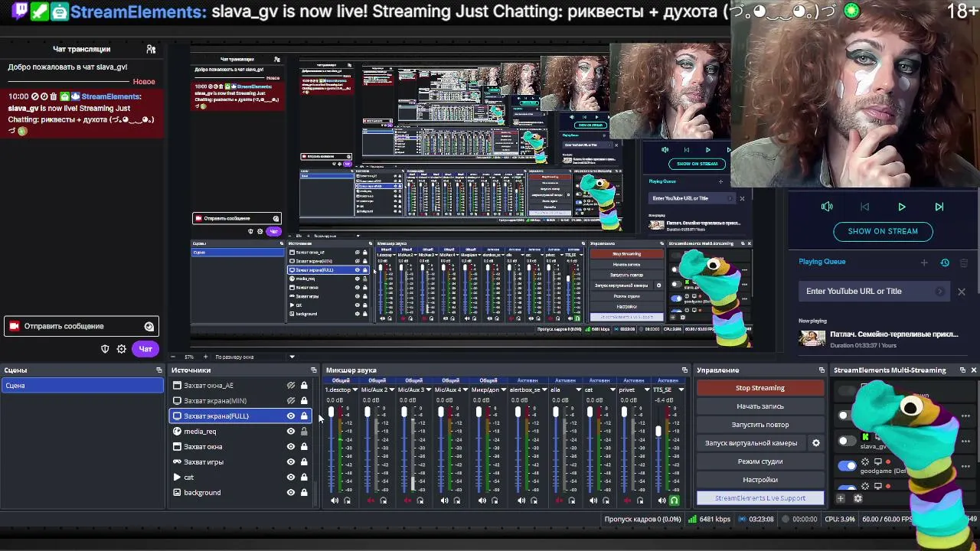
Task: Mute the Mic/Aux 4 audio channel
Action: (445, 500)
